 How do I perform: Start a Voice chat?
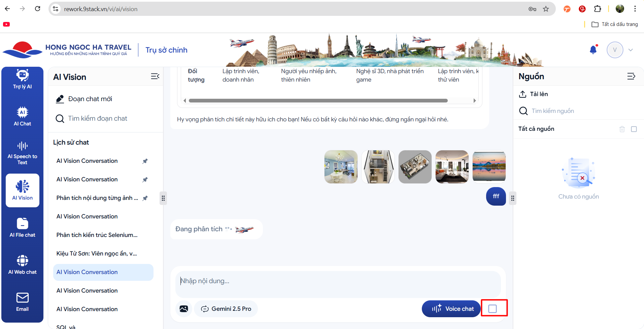click(x=451, y=309)
